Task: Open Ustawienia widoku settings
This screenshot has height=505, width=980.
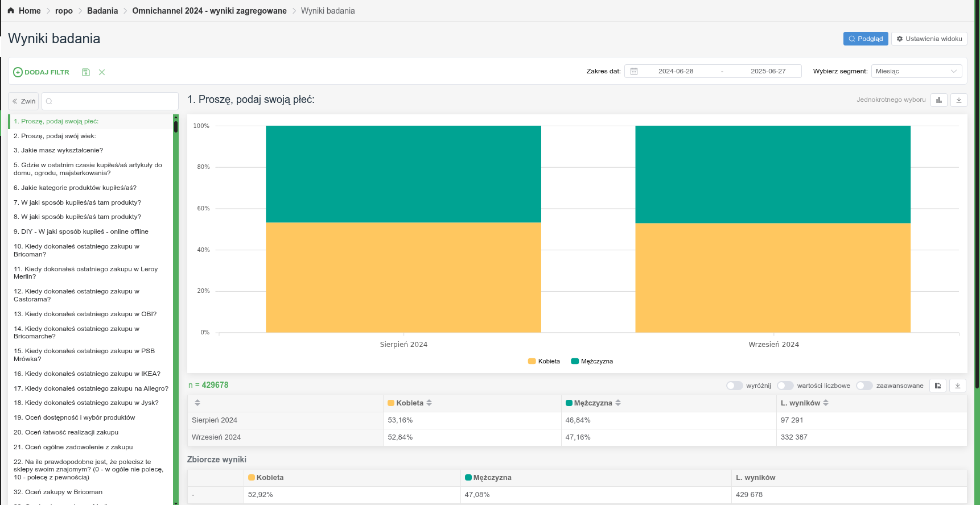Action: coord(929,39)
